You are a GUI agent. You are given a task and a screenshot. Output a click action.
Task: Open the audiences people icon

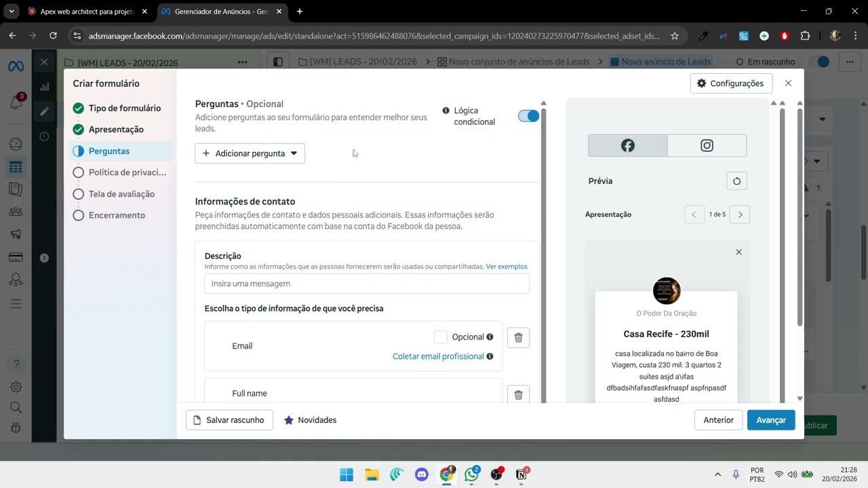[x=16, y=211]
